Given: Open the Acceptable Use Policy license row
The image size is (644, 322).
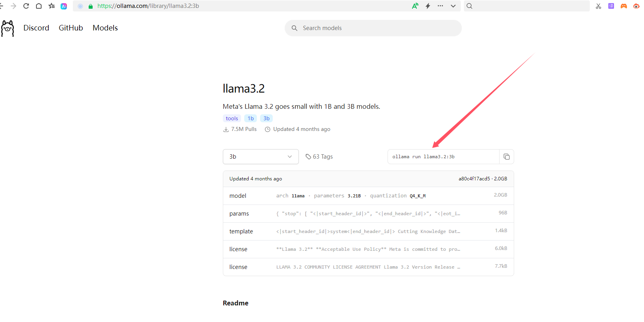Looking at the screenshot, I should (x=368, y=249).
